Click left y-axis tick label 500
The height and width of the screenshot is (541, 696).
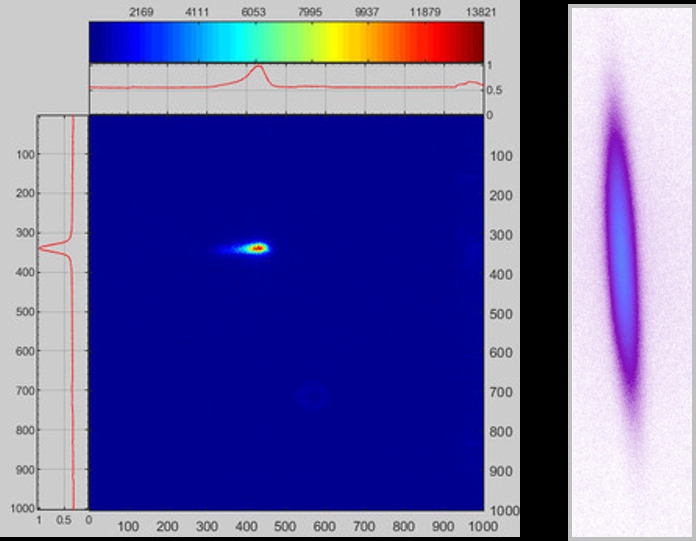pos(26,312)
